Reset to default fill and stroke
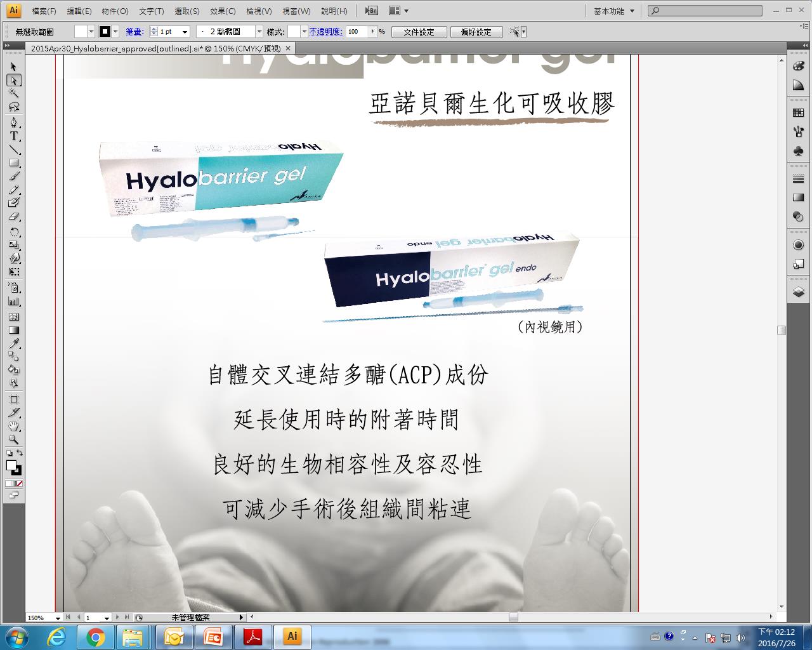 [9, 453]
